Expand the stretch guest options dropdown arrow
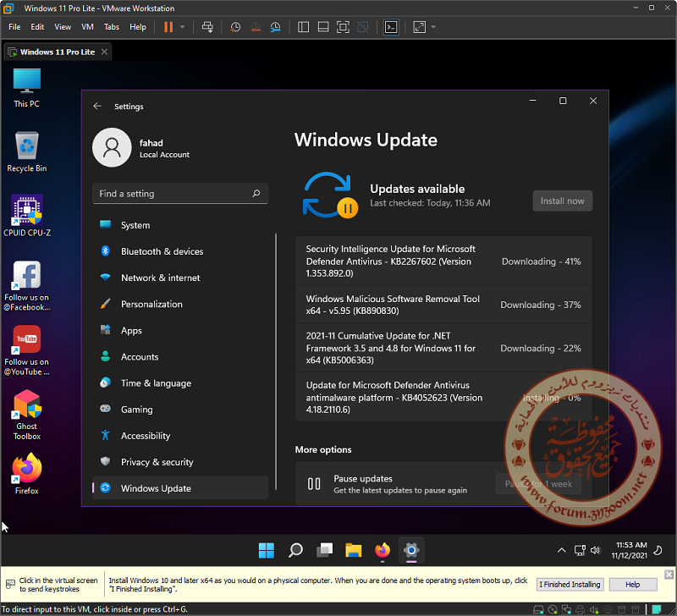Screen dimensions: 677x616 click(433, 27)
